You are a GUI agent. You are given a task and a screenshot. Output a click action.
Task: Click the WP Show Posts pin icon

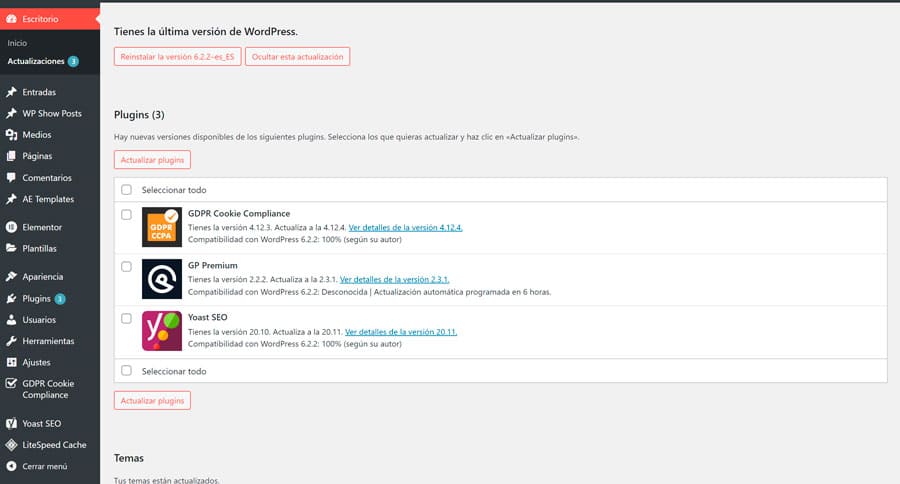11,113
